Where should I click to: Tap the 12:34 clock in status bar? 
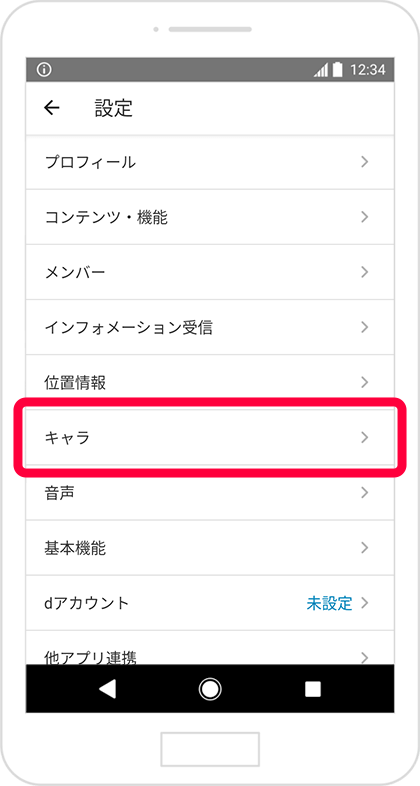pos(368,70)
